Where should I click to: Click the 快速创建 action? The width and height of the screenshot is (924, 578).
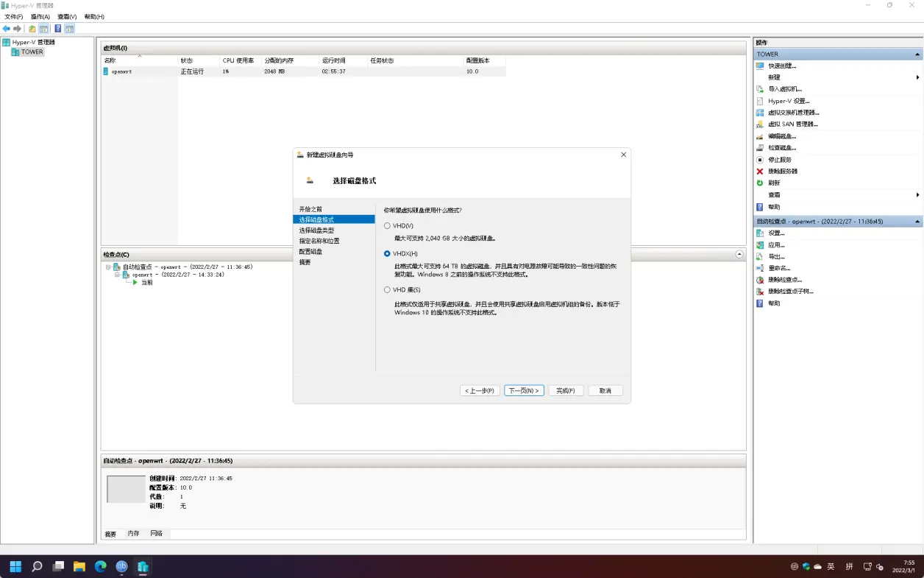click(x=782, y=66)
